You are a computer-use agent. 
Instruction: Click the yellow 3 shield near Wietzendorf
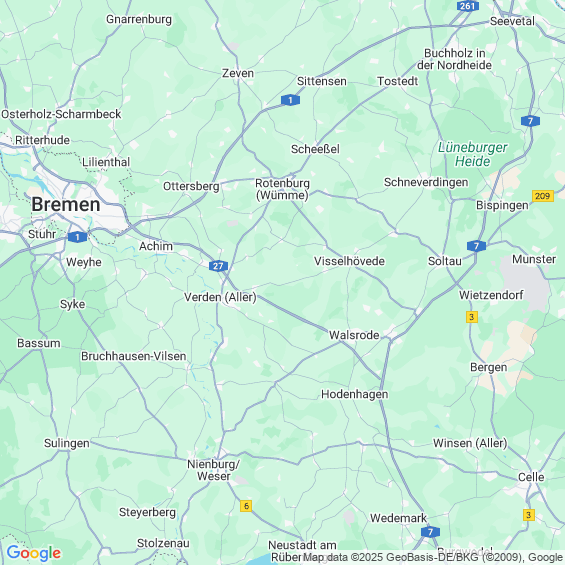tap(472, 317)
